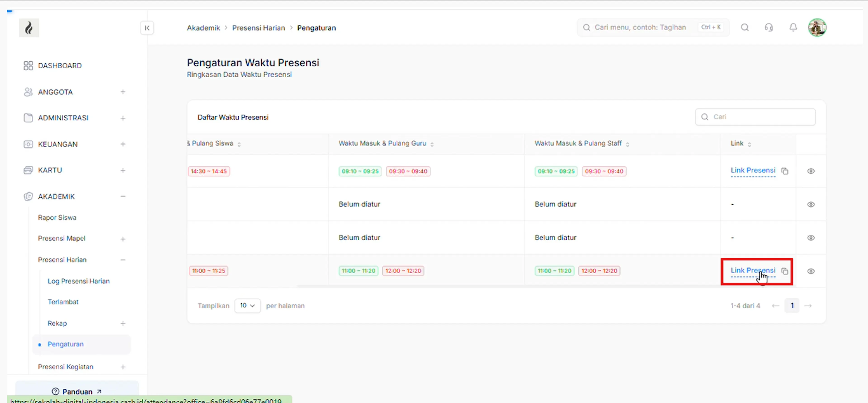The image size is (868, 403).
Task: View details of the 09:10 ~ 09:25 row via eye icon
Action: [x=811, y=171]
